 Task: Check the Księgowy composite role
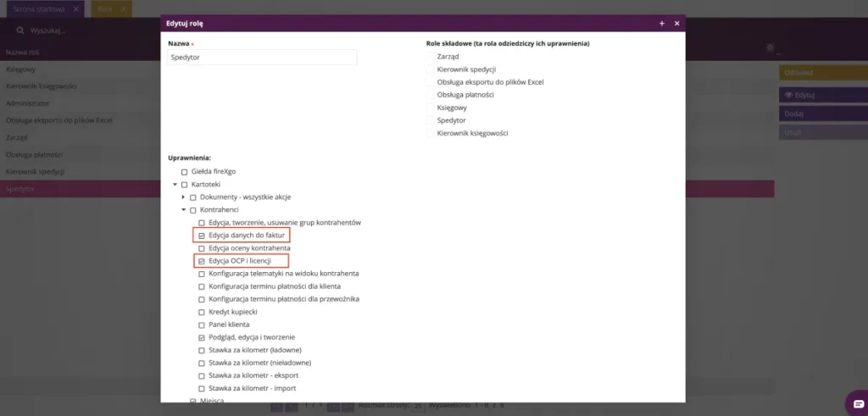(x=431, y=108)
